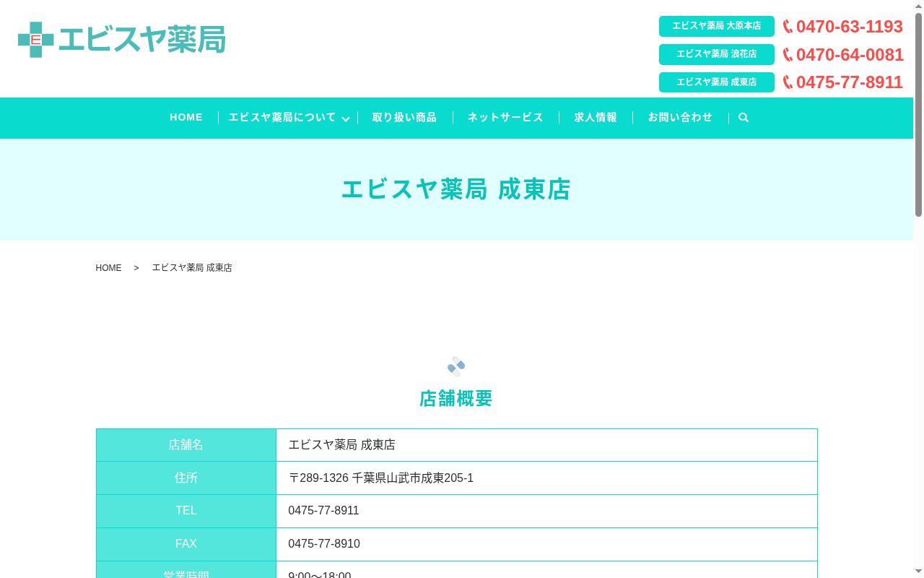Select TEL value 0475-77-8911 in table
This screenshot has width=924, height=578.
(x=323, y=511)
